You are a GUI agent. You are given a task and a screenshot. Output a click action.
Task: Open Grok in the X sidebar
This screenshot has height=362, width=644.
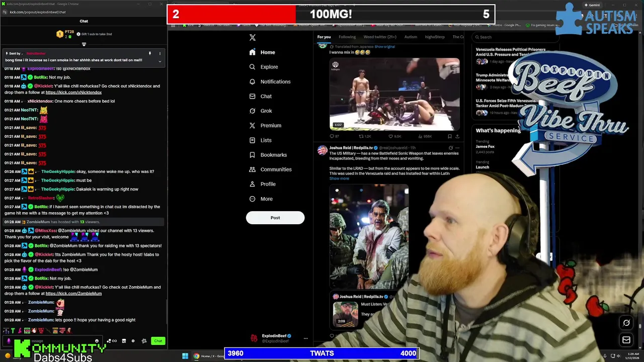point(261,111)
